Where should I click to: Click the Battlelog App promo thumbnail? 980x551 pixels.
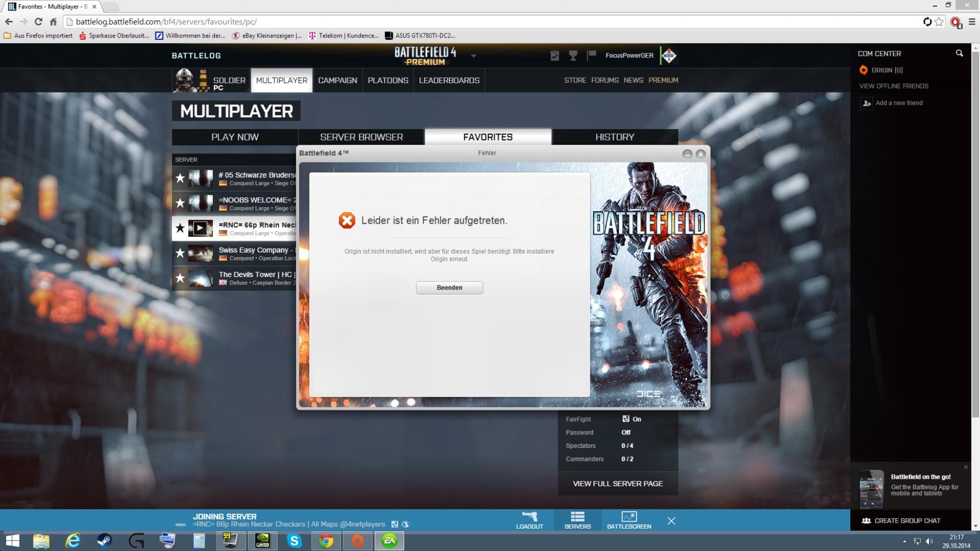[871, 489]
